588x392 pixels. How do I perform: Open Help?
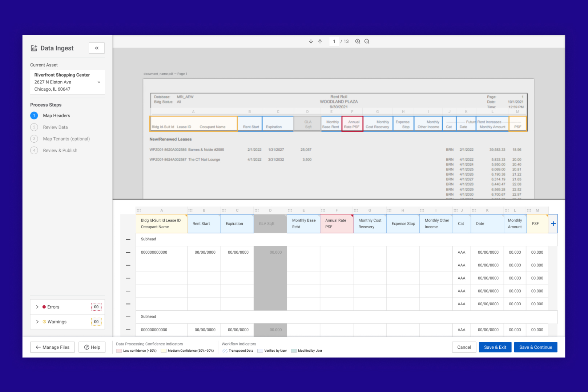(92, 347)
